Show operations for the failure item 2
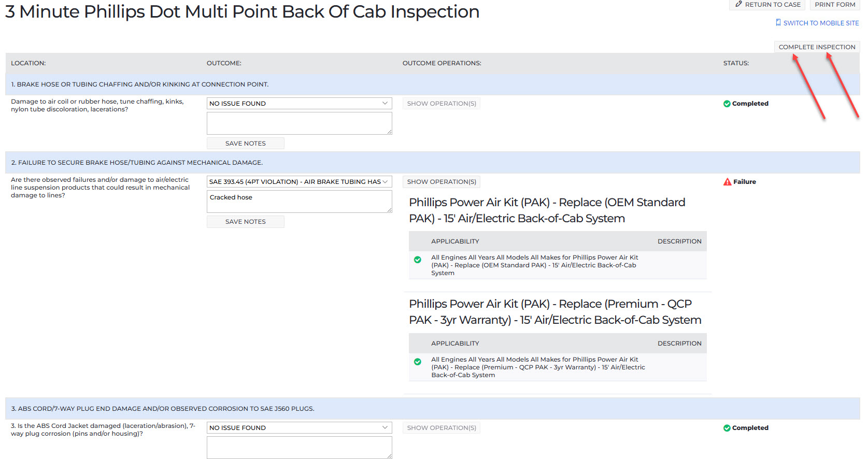The width and height of the screenshot is (868, 459). pyautogui.click(x=442, y=182)
